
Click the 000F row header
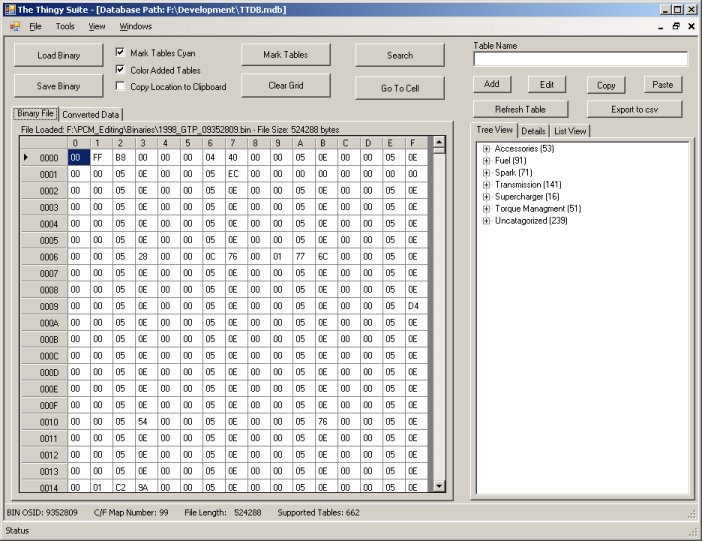pyautogui.click(x=44, y=405)
